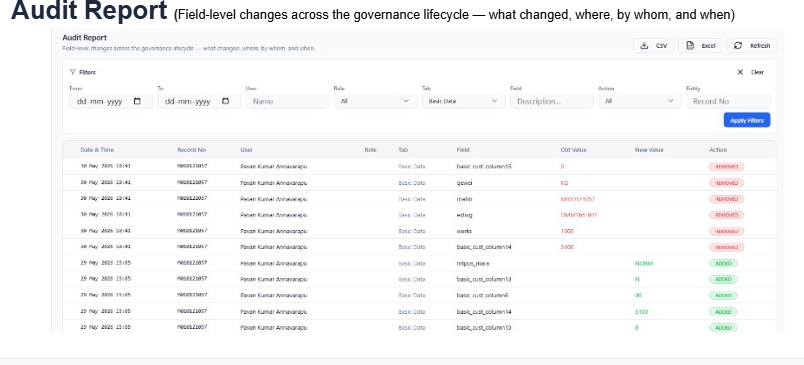This screenshot has width=804, height=365.
Task: Click the user name in the gewei row
Action: [x=273, y=183]
